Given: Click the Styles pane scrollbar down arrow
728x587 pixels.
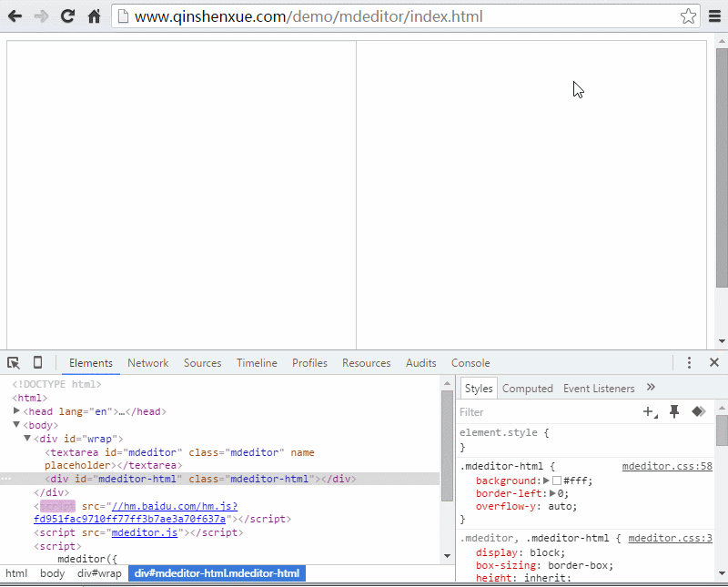Looking at the screenshot, I should 722,572.
